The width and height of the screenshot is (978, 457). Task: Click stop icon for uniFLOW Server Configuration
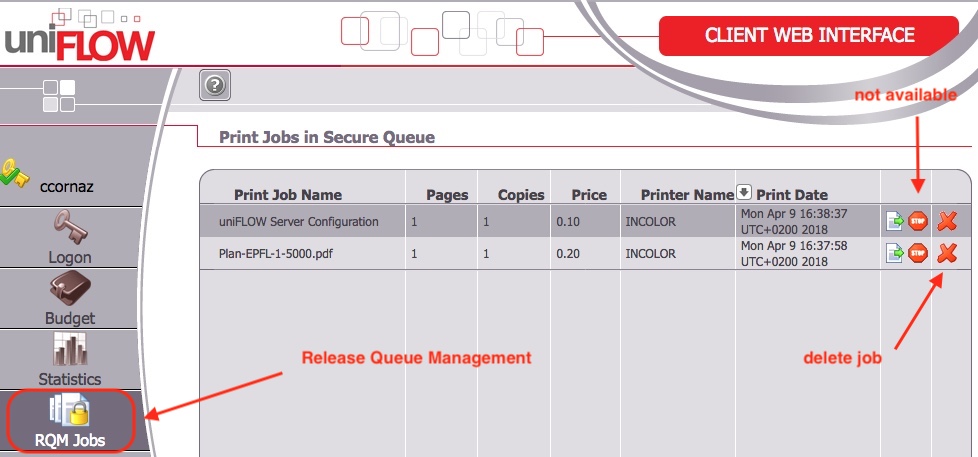[918, 222]
